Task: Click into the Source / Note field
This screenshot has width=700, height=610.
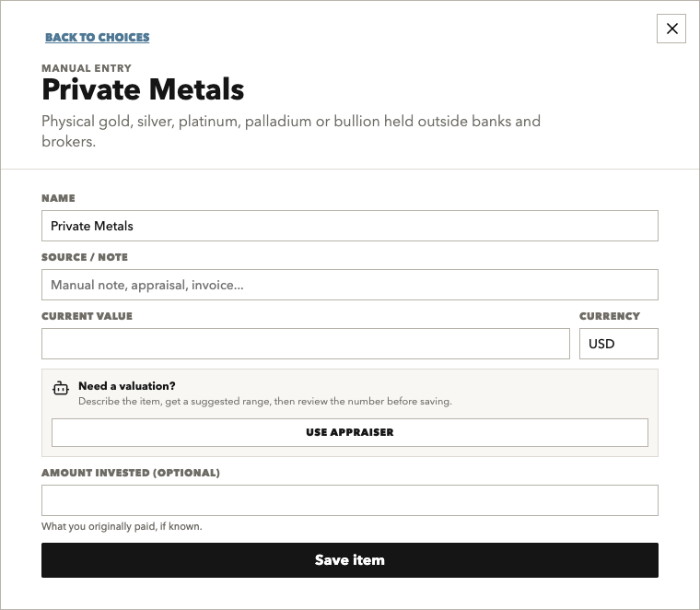Action: [350, 285]
